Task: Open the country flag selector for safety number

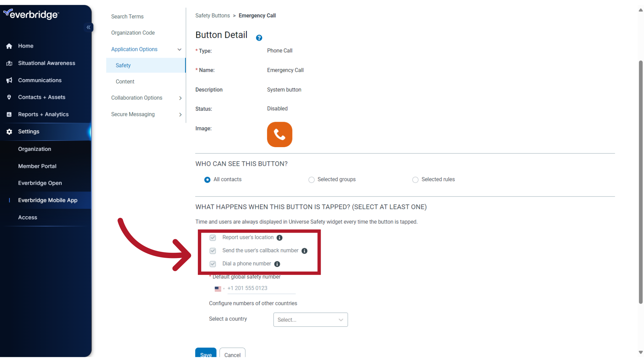Action: coord(219,289)
